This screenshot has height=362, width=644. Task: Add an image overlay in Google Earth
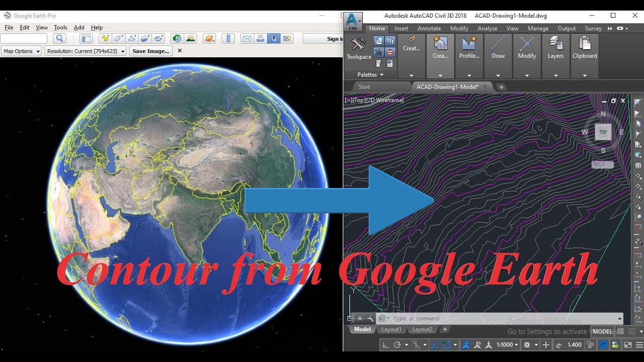[x=145, y=38]
